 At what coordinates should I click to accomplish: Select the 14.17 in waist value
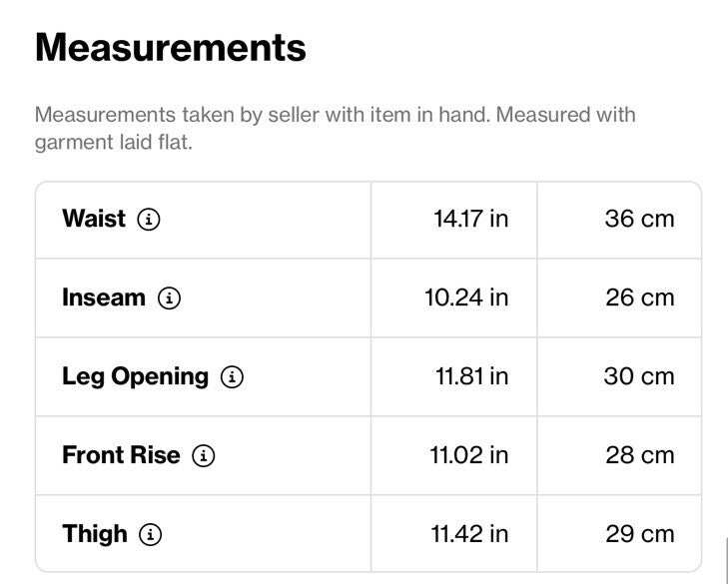(x=470, y=219)
